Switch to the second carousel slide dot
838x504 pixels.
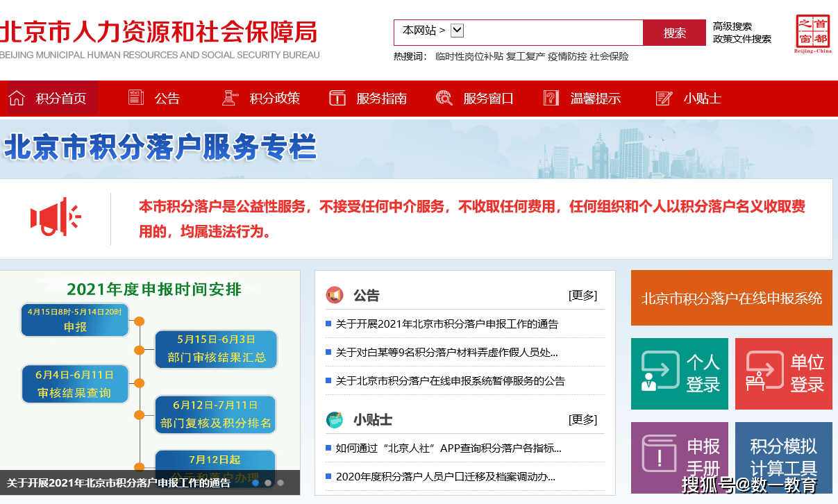268,482
